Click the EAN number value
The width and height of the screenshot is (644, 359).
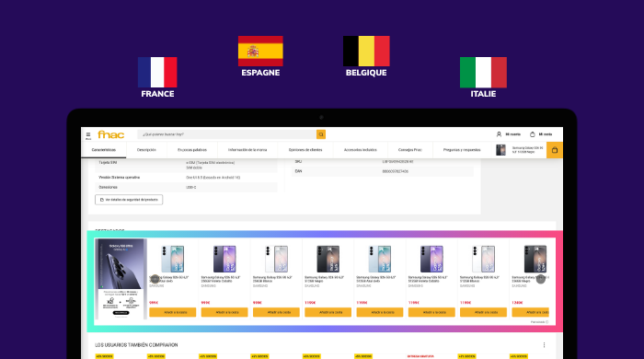[x=395, y=171]
